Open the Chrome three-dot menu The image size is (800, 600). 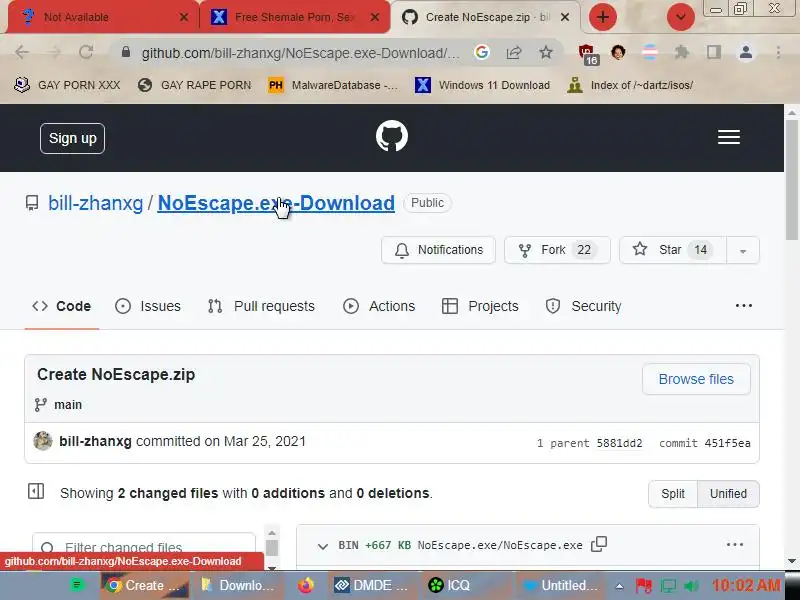click(x=778, y=52)
